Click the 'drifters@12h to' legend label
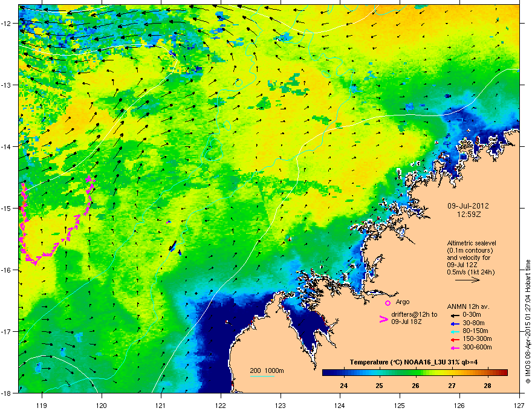Screen dimensions: 532x411 (414, 315)
